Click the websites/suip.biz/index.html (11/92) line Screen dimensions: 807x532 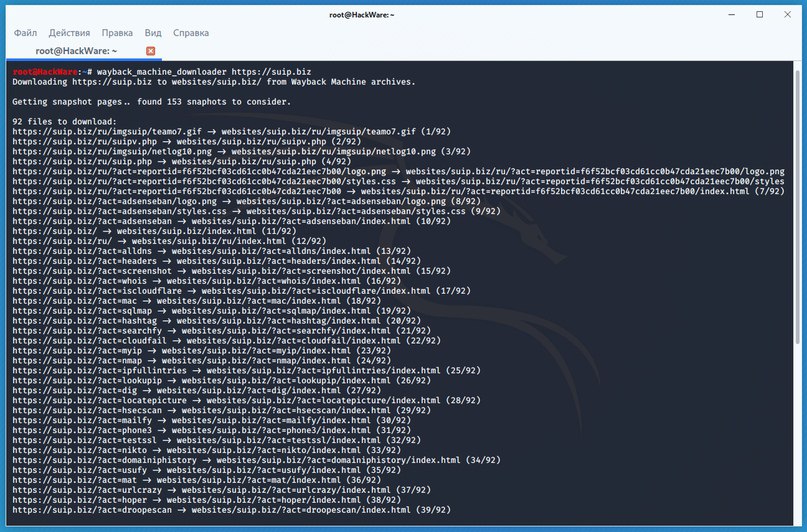click(154, 232)
